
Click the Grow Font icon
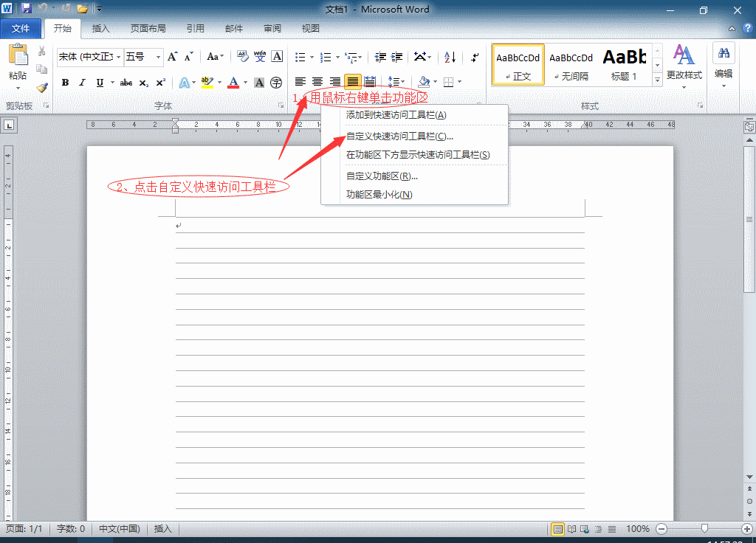click(172, 57)
